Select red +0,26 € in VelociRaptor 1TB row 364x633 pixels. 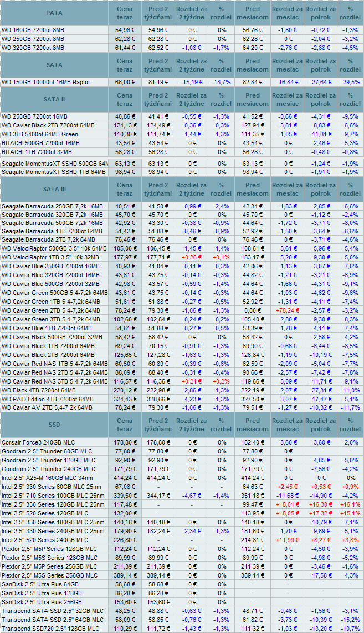coord(192,258)
